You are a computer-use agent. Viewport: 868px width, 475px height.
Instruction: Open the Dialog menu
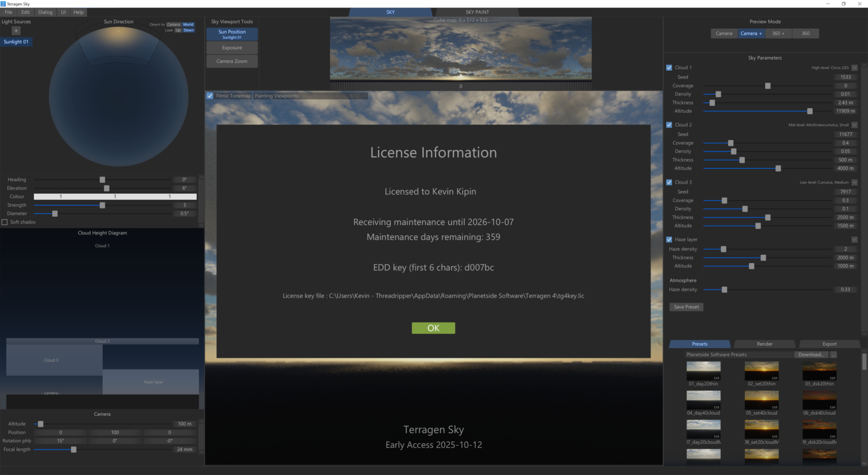click(46, 12)
